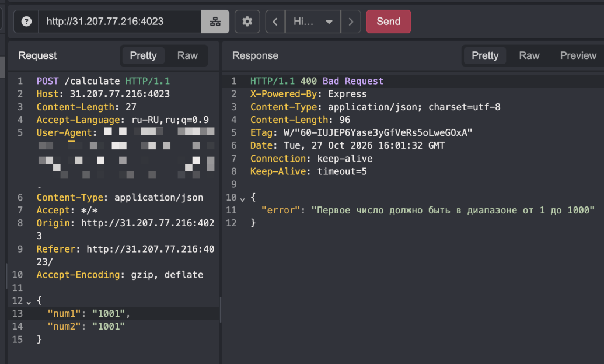
Task: Open the connection settings network icon
Action: [215, 22]
